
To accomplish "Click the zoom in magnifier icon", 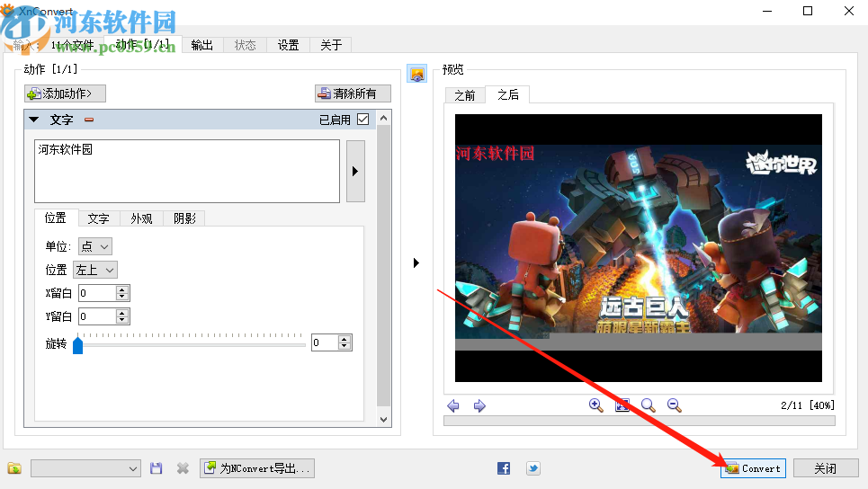I will pyautogui.click(x=595, y=405).
